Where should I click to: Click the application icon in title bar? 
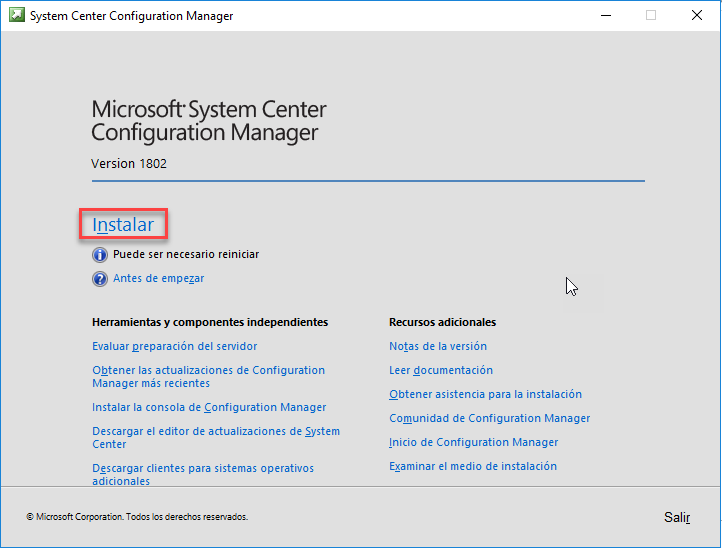[x=17, y=15]
